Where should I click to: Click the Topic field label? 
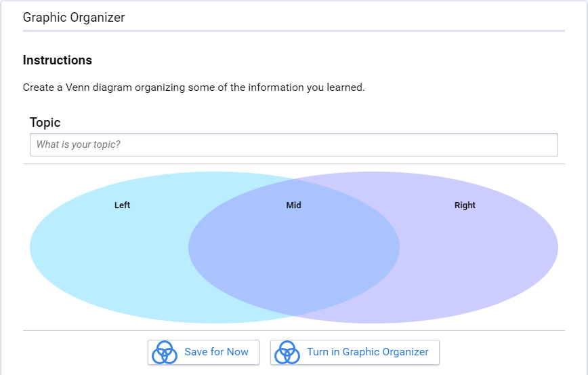click(45, 123)
